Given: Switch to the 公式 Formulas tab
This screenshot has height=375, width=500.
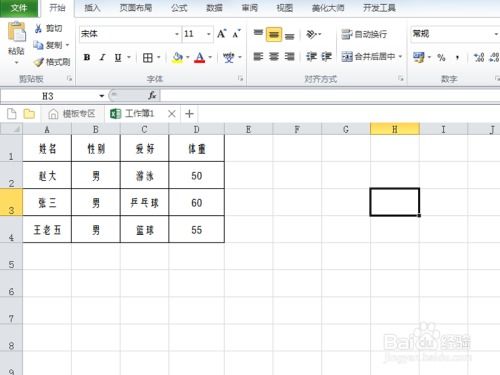Looking at the screenshot, I should 179,8.
